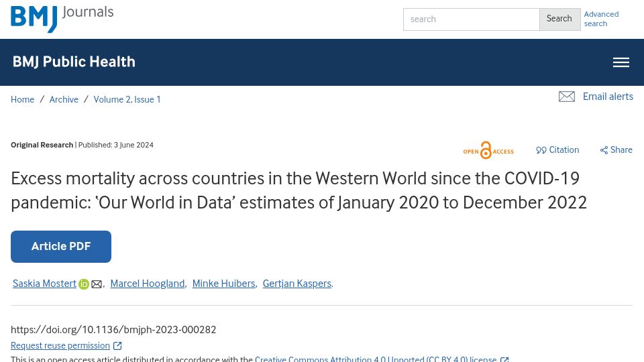
Task: Open the Share options
Action: coord(616,149)
